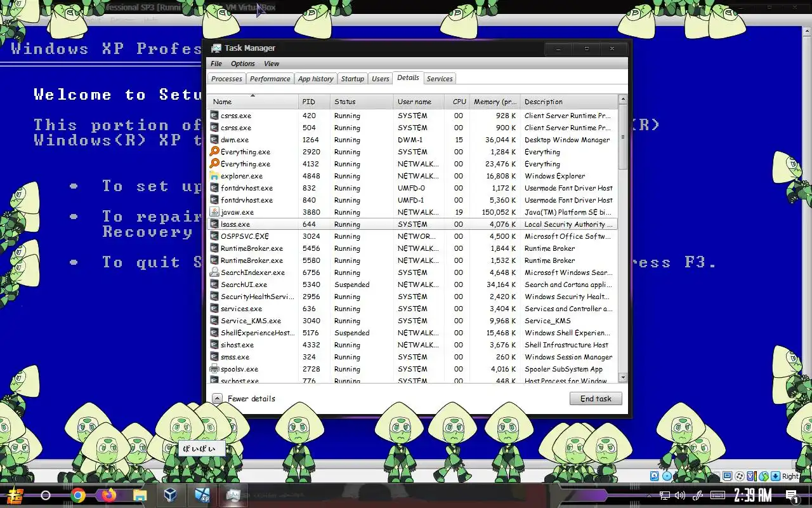Click the scrollbar up arrow
Image resolution: width=812 pixels, height=508 pixels.
[622, 99]
